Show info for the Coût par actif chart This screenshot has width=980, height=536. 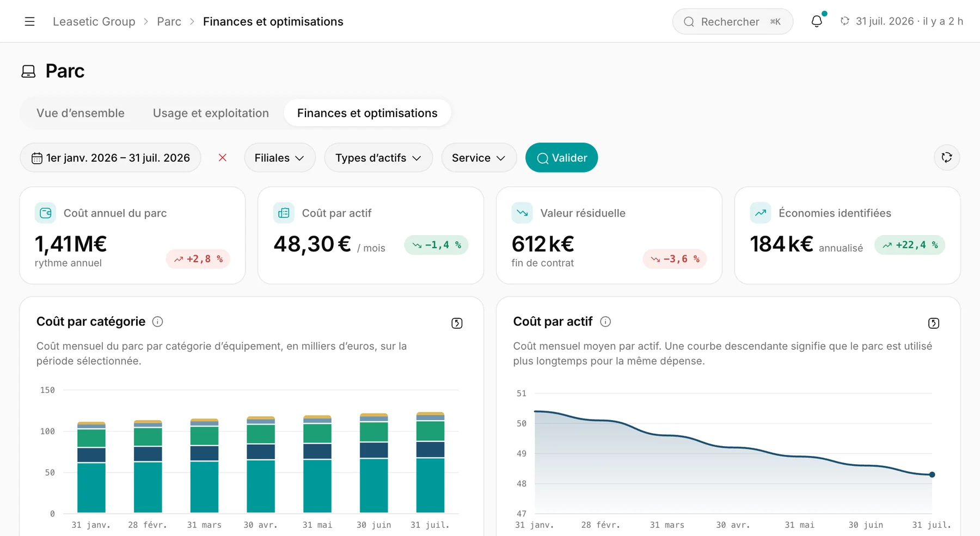pyautogui.click(x=605, y=322)
